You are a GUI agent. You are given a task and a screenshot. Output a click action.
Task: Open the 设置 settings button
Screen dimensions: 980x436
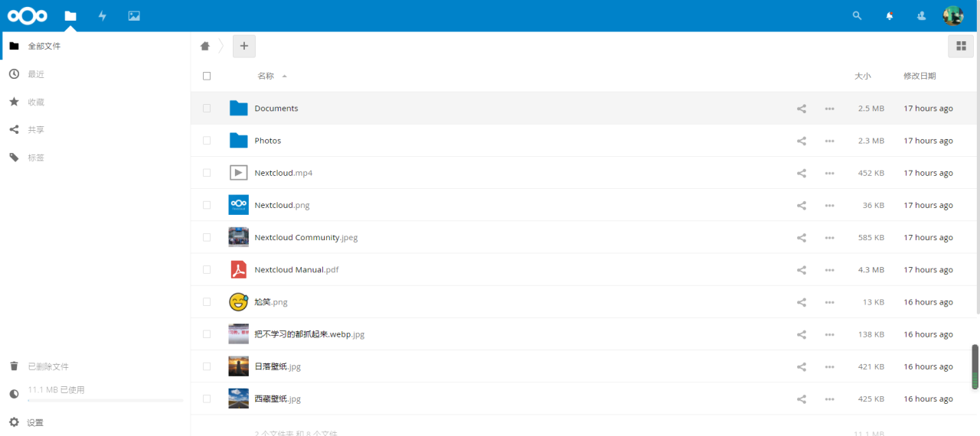[x=35, y=422]
